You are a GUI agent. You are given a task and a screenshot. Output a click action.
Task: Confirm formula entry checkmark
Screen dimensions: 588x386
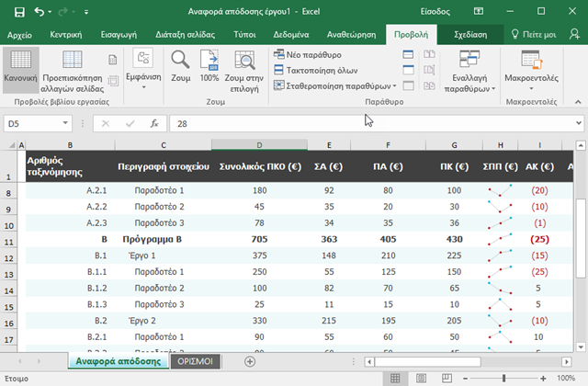point(130,124)
